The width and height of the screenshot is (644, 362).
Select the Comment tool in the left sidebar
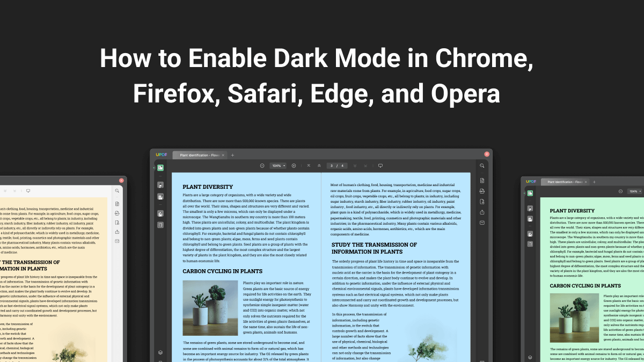click(160, 186)
